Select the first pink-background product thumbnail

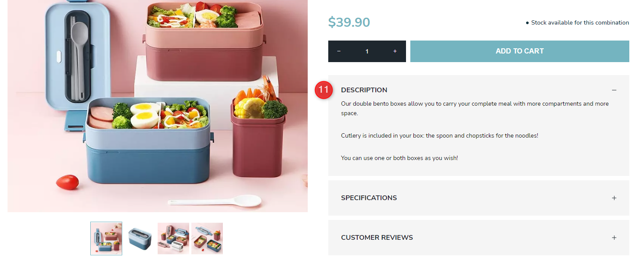(x=106, y=238)
